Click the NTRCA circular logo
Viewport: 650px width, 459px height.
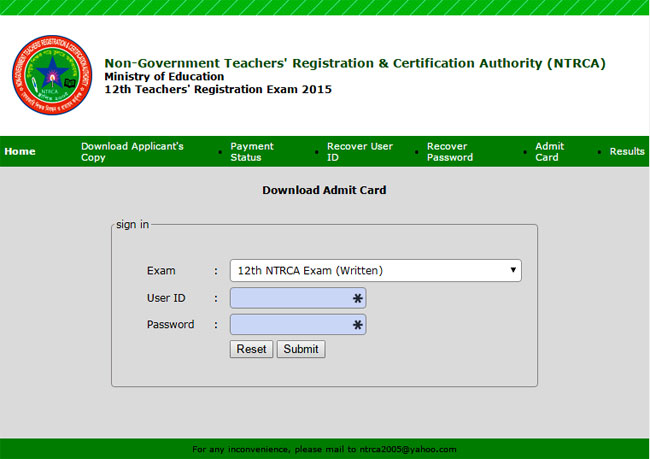[x=52, y=75]
